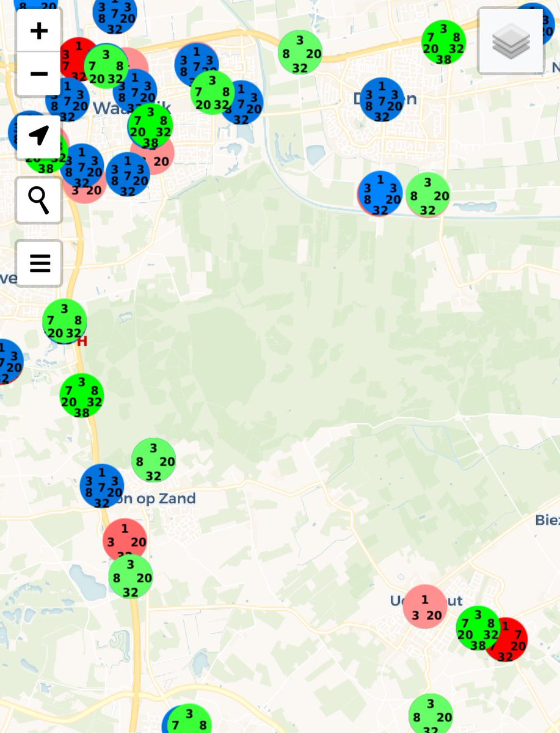
Task: Click the red marker labeled 1 3 20 near Kaatsheuvel road
Action: [x=125, y=539]
